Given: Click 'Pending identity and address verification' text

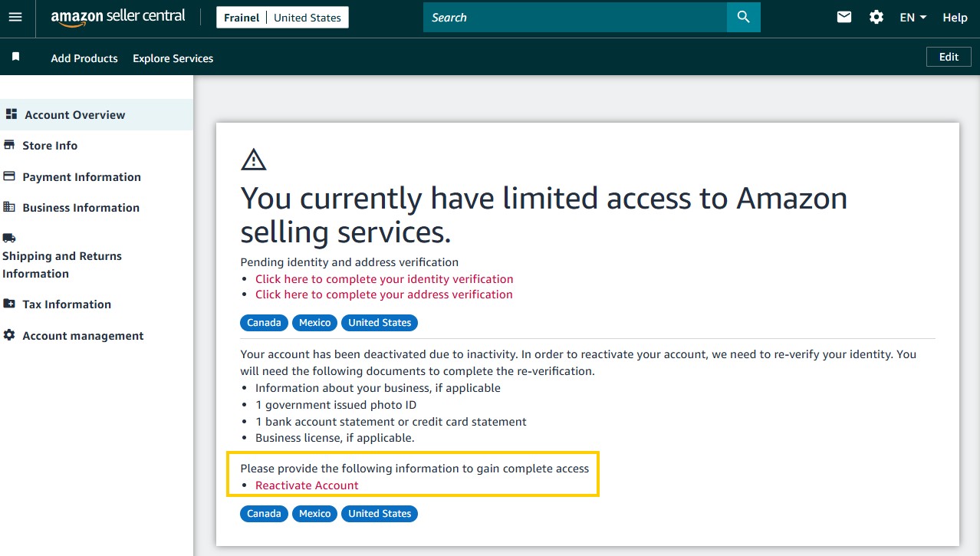Looking at the screenshot, I should pyautogui.click(x=350, y=262).
